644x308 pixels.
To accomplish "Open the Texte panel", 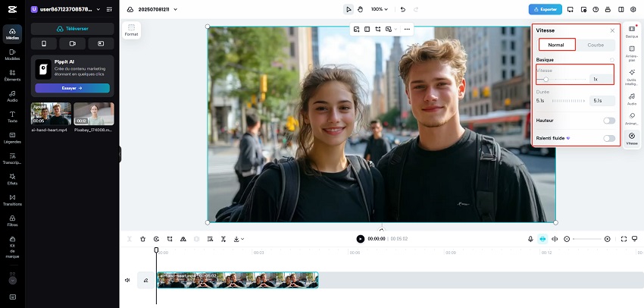I will [12, 117].
